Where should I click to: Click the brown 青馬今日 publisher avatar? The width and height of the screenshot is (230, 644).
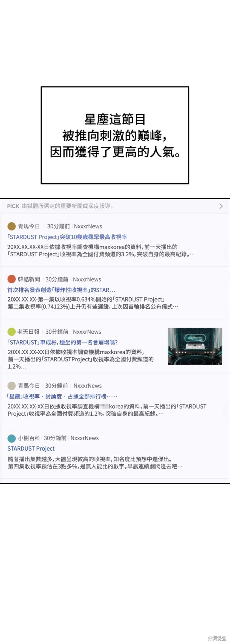(11, 226)
